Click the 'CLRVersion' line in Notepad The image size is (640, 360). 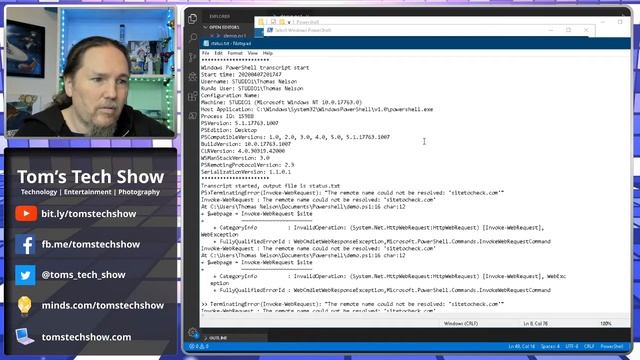click(x=243, y=151)
